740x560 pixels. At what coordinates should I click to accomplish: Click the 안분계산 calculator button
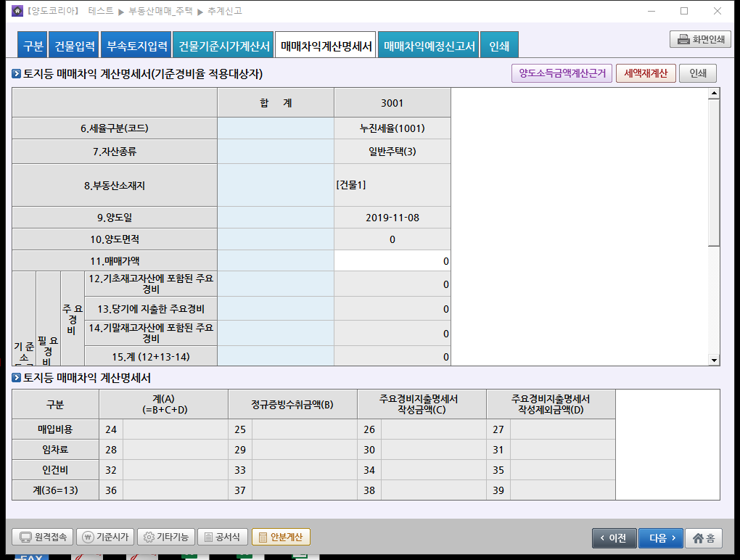click(281, 537)
